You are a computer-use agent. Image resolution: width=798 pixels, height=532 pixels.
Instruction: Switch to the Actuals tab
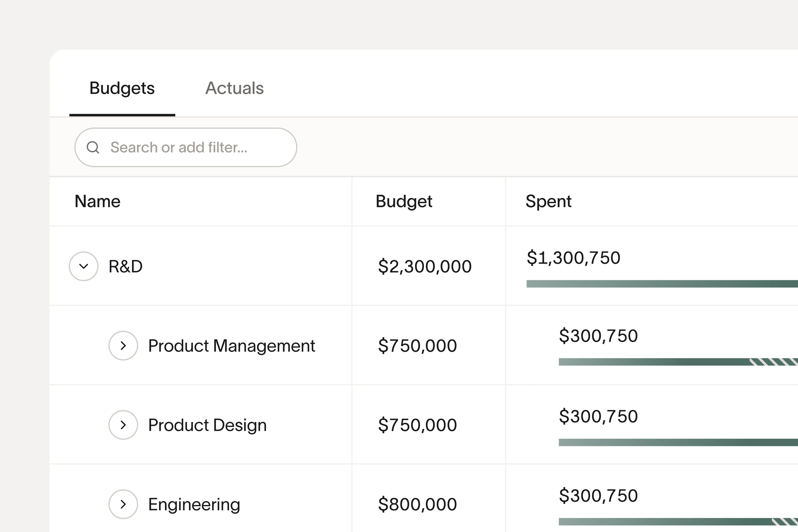[234, 89]
